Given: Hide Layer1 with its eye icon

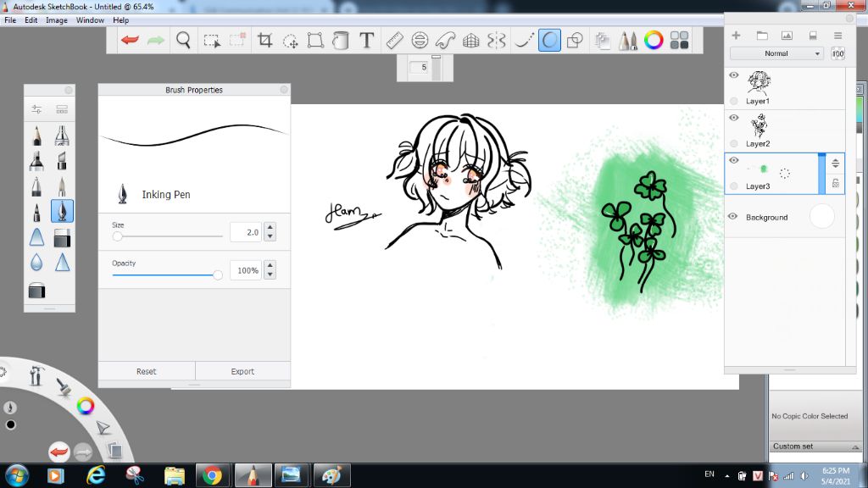Looking at the screenshot, I should coord(734,75).
